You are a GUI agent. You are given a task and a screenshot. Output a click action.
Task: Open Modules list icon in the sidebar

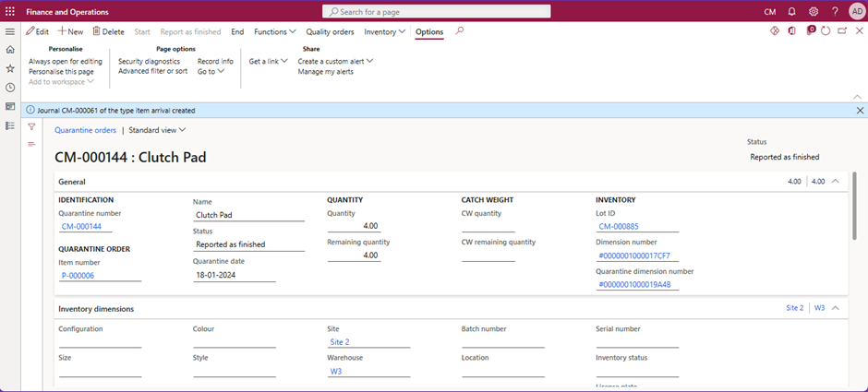(x=10, y=125)
